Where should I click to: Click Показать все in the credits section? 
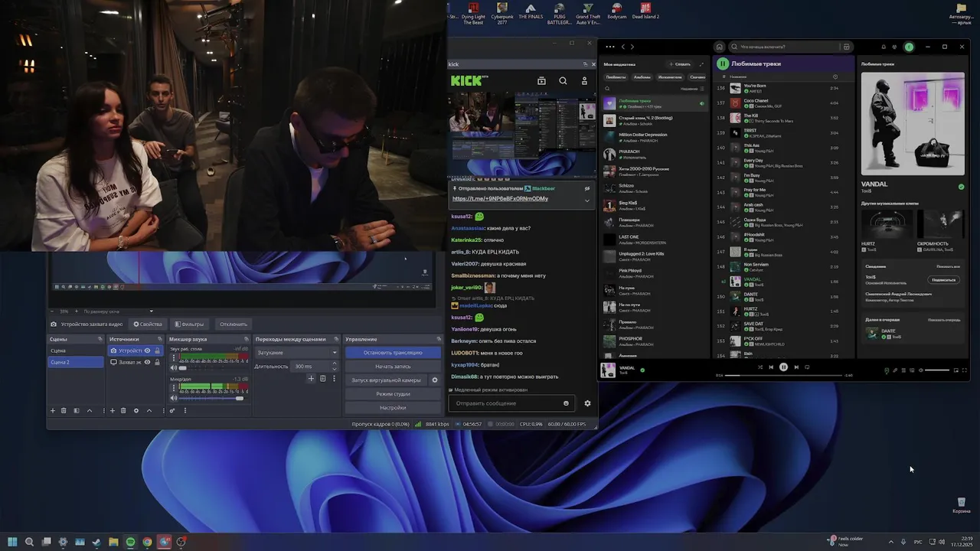tap(948, 266)
